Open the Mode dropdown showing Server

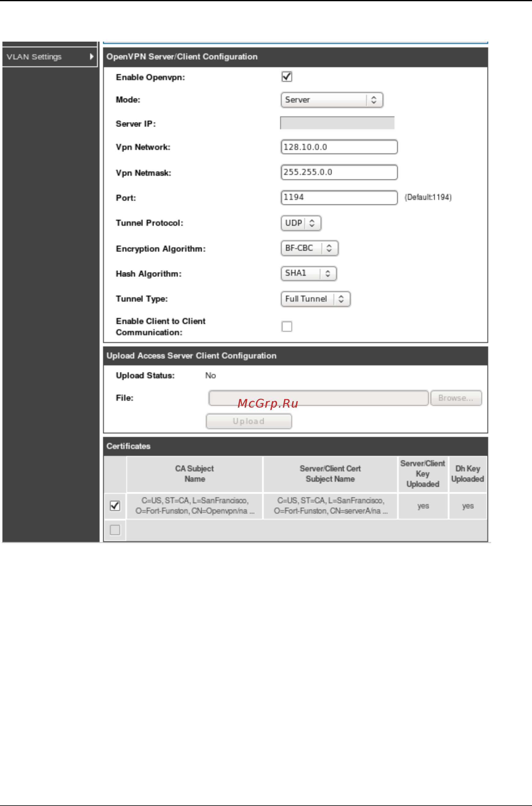click(332, 100)
